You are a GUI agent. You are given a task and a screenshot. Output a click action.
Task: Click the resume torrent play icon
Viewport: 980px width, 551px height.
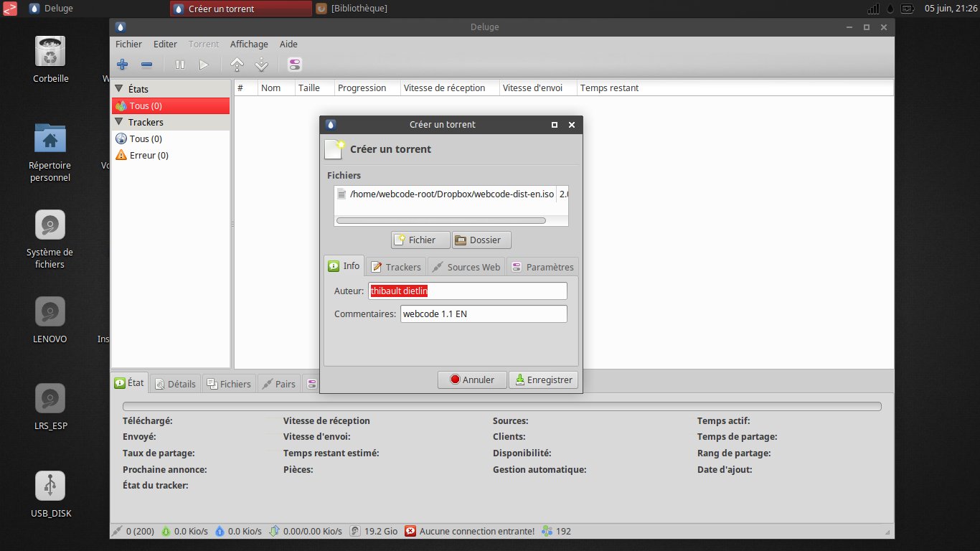click(x=204, y=65)
